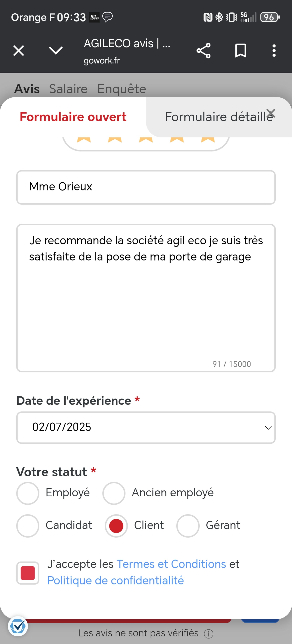Share the AGILECO avis page
292x644 pixels.
pyautogui.click(x=204, y=51)
